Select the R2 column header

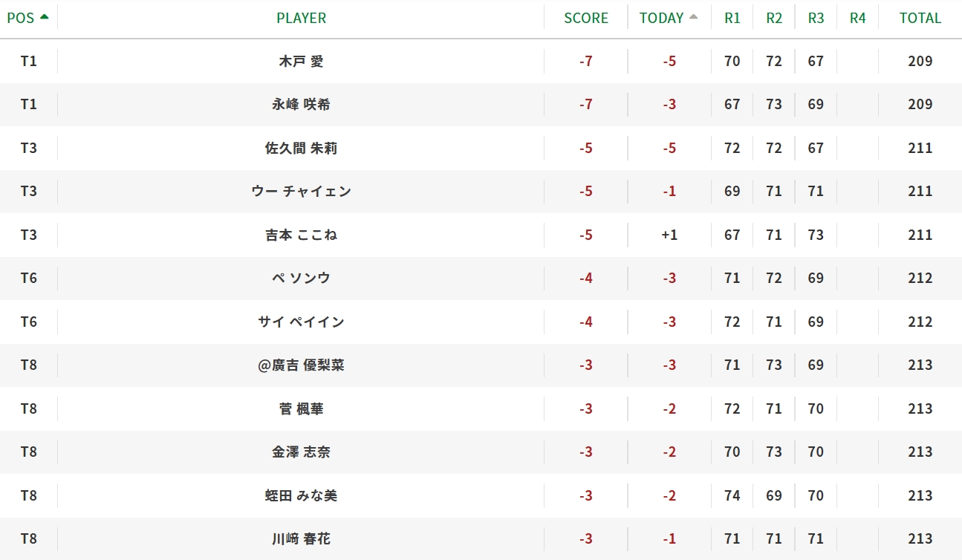tap(774, 18)
